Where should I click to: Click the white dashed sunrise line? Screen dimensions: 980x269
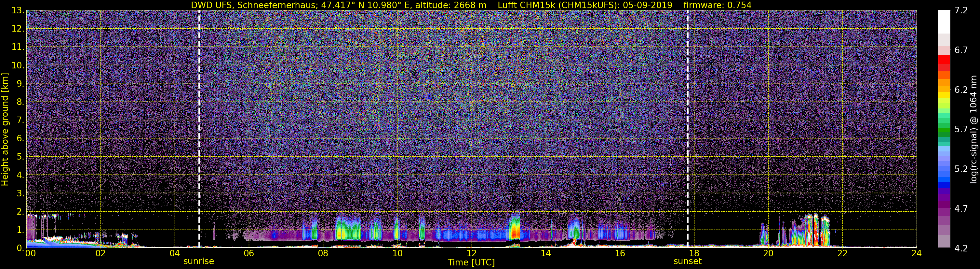point(199,129)
